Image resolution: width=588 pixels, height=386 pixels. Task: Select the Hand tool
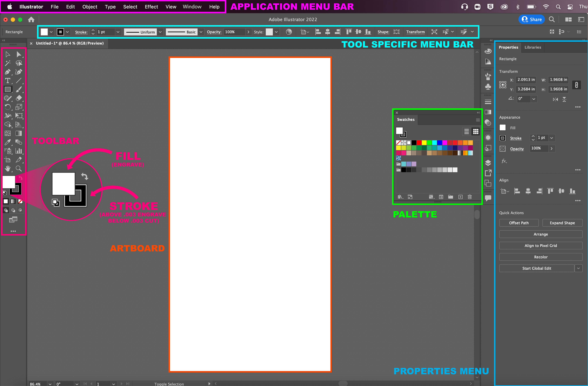7,169
